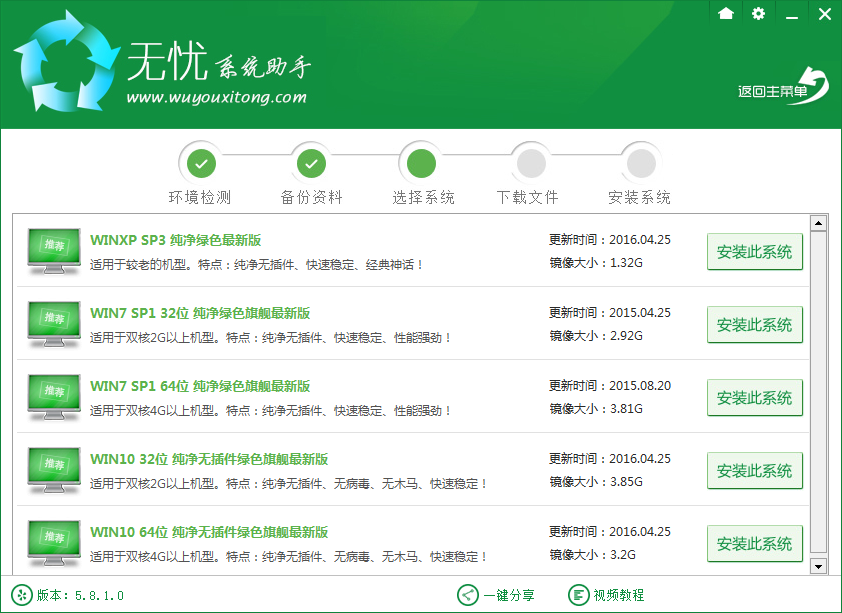Image resolution: width=842 pixels, height=613 pixels.
Task: Open the settings gear in the title bar
Action: point(758,14)
